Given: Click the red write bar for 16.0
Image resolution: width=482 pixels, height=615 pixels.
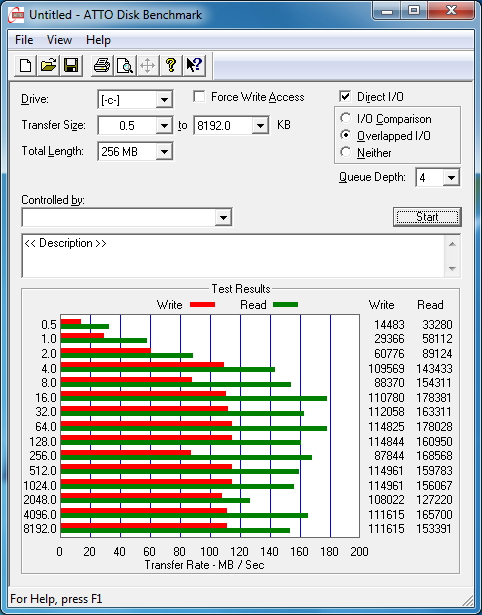Looking at the screenshot, I should 143,393.
